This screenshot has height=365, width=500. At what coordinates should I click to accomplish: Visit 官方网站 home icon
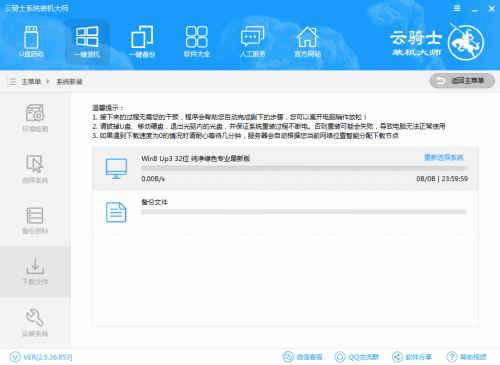pyautogui.click(x=307, y=42)
